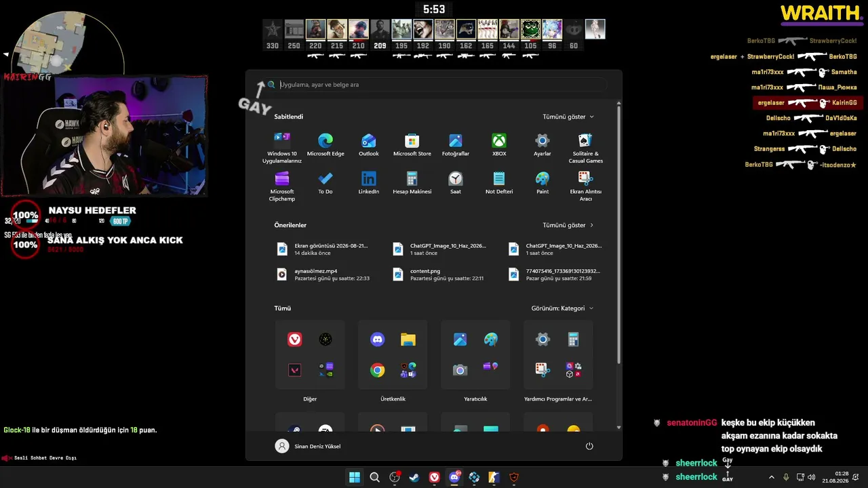Screen dimensions: 868x488
Task: Open Microsoft Store pinned app
Action: [412, 145]
